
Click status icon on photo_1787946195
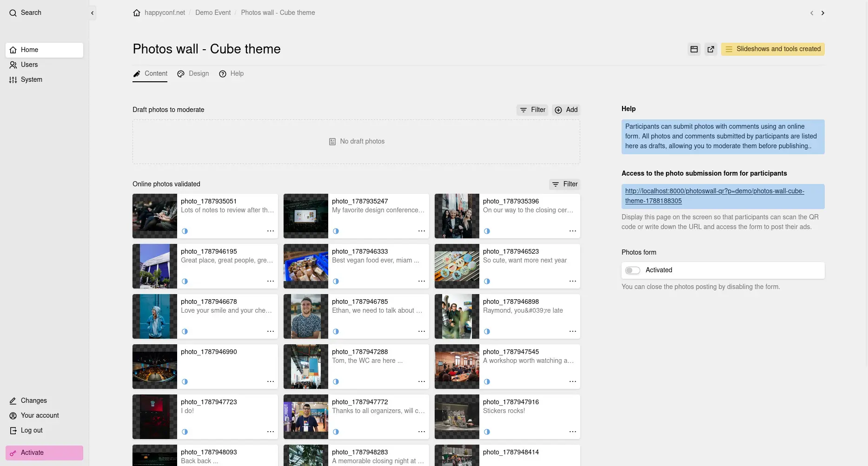(x=185, y=282)
